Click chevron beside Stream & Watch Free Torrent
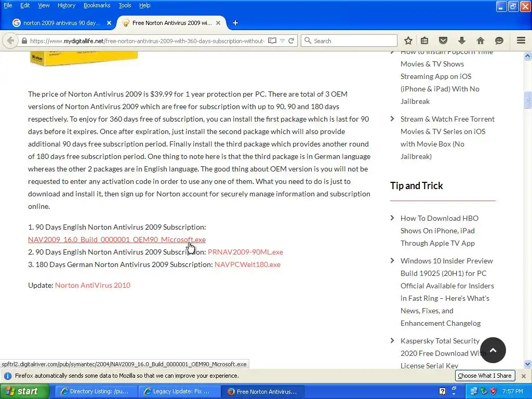Screen dimensions: 532x399 [392, 119]
